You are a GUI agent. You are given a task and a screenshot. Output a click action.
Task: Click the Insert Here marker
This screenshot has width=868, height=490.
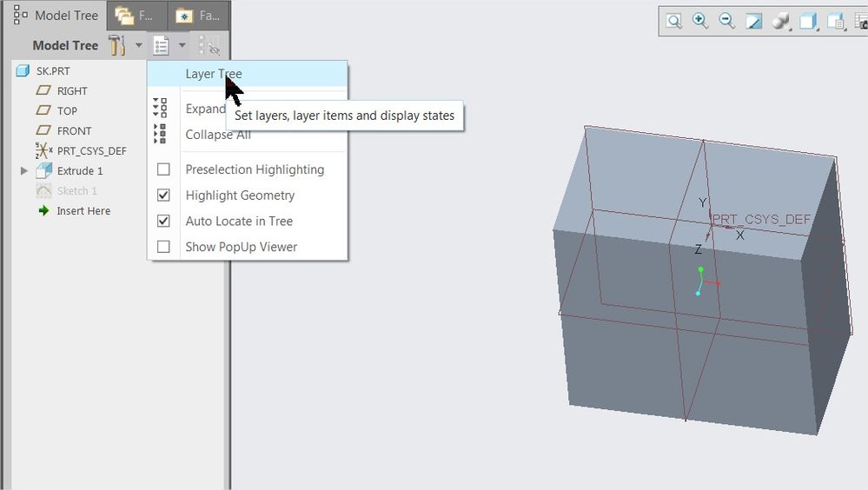click(83, 210)
